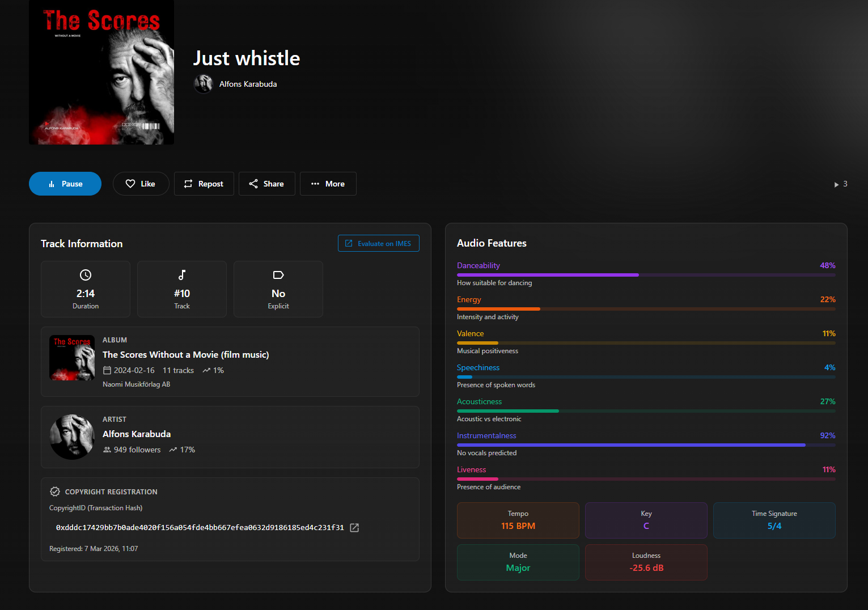Open copyright transaction hash external link icon
868x610 pixels.
pyautogui.click(x=354, y=528)
